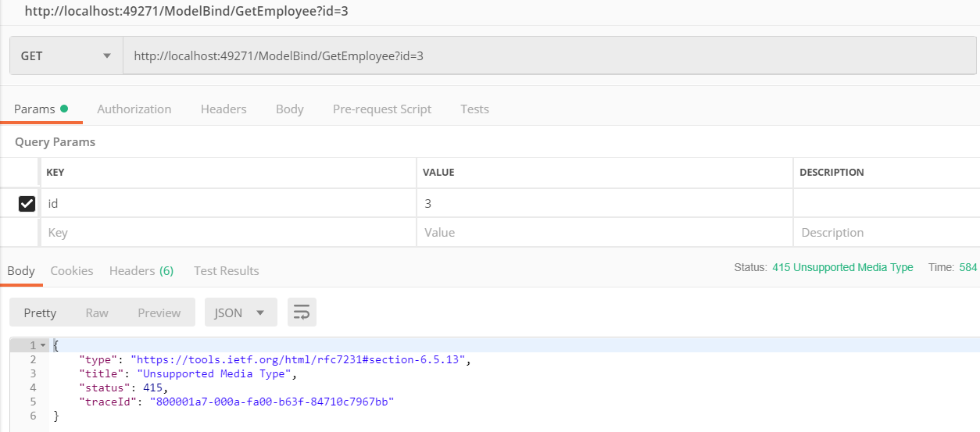The width and height of the screenshot is (980, 432).
Task: Uncheck the id query param checkbox
Action: click(x=27, y=203)
